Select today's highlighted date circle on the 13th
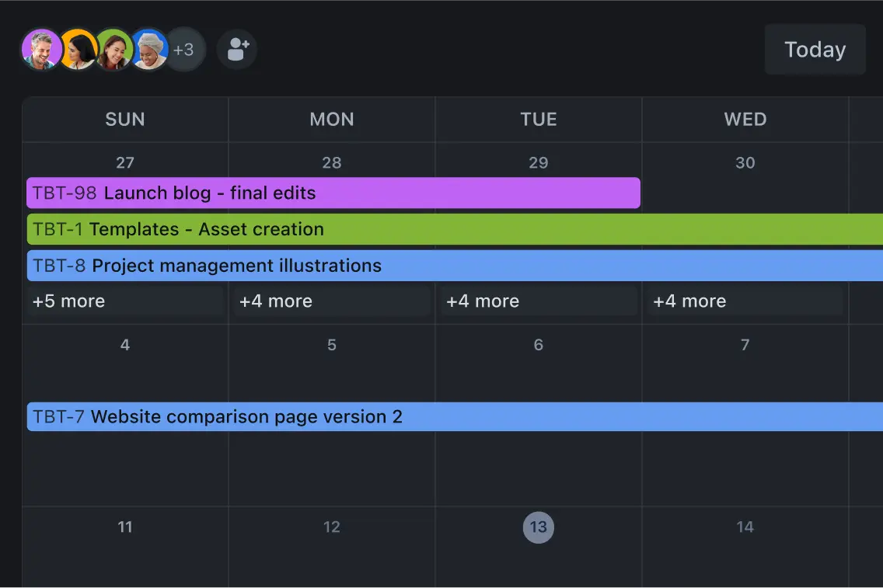This screenshot has width=883, height=588. (539, 527)
